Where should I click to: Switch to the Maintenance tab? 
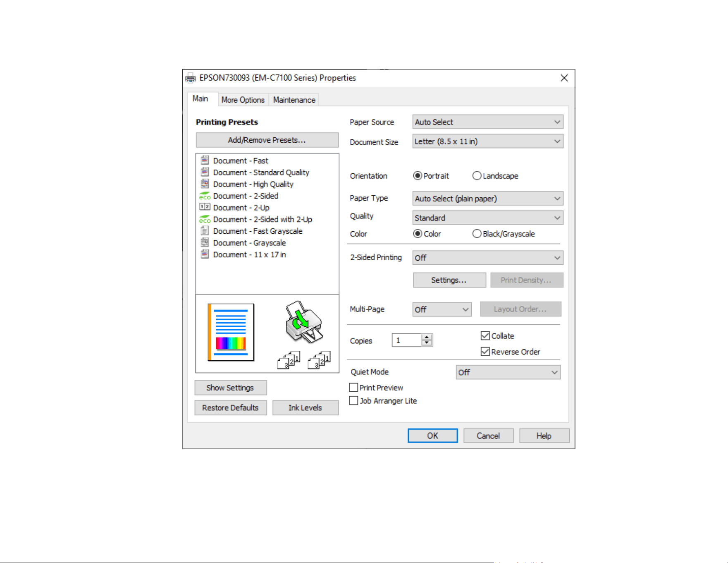click(x=294, y=100)
